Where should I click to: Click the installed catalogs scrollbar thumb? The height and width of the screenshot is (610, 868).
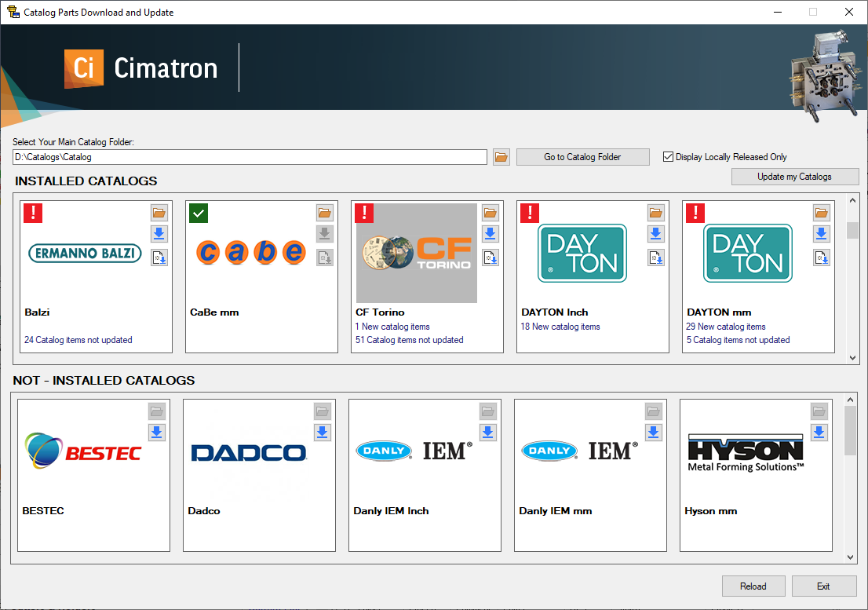click(852, 230)
